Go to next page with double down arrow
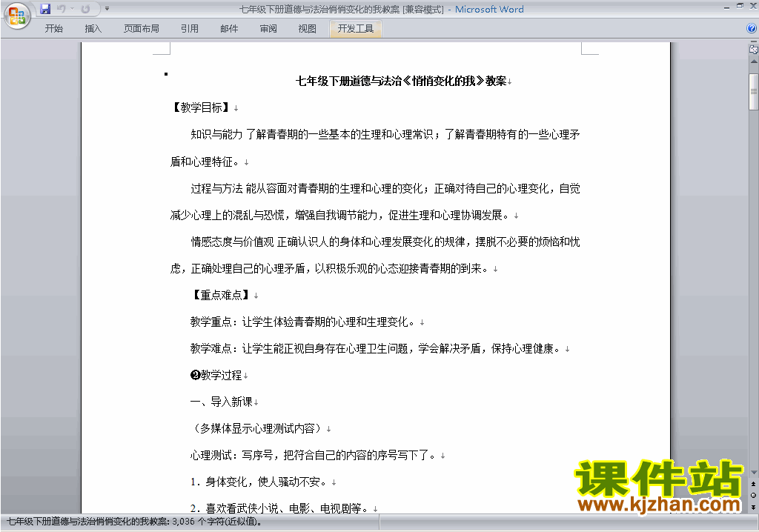Viewport: 759px width, 532px height. pos(753,507)
